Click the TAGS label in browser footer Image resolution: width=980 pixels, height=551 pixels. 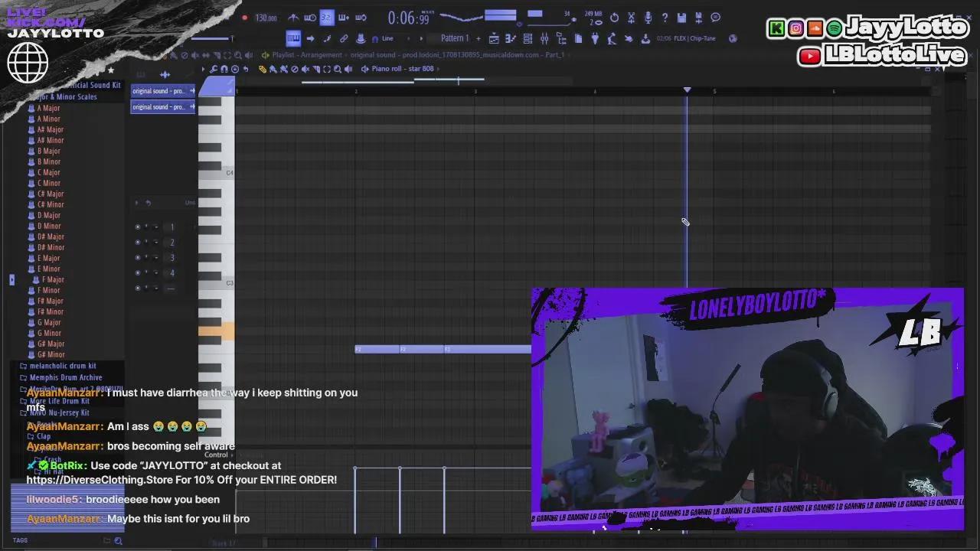tap(20, 540)
